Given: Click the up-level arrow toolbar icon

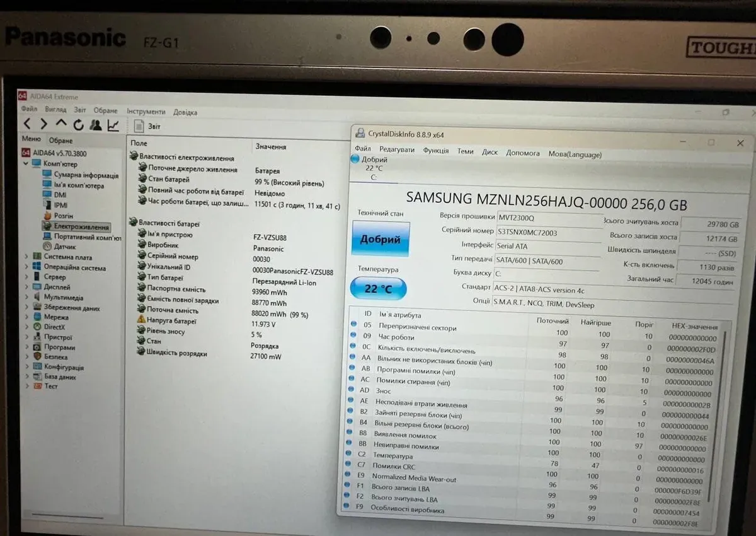Looking at the screenshot, I should pos(61,124).
